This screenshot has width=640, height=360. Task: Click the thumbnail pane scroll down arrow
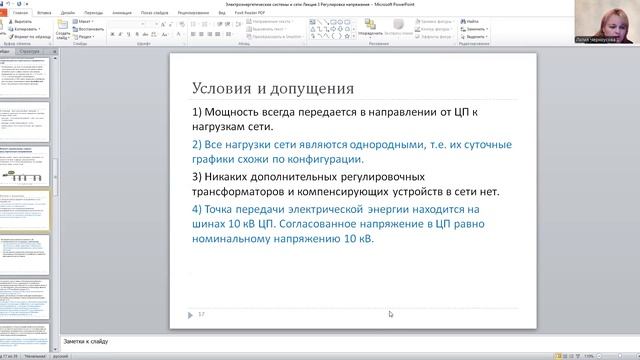[55, 349]
